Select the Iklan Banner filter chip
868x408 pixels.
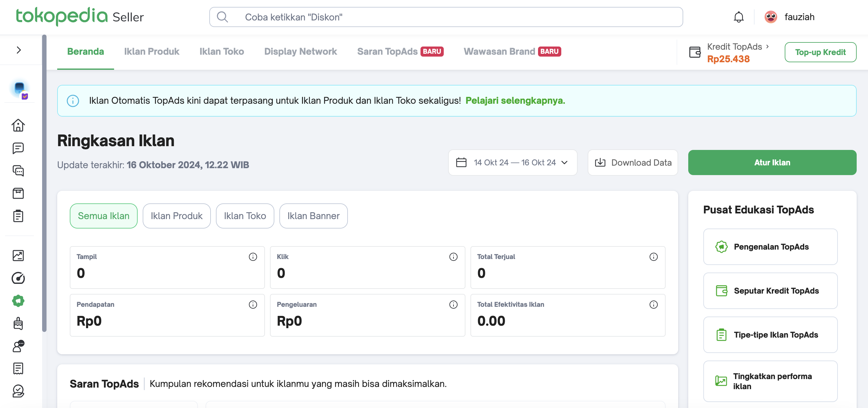313,216
